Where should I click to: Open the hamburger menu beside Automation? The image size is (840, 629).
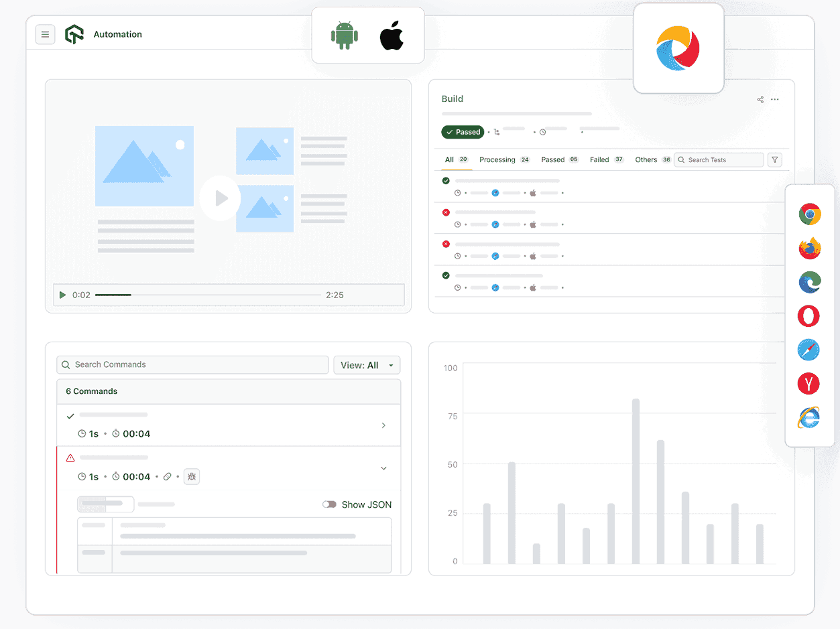click(x=45, y=34)
